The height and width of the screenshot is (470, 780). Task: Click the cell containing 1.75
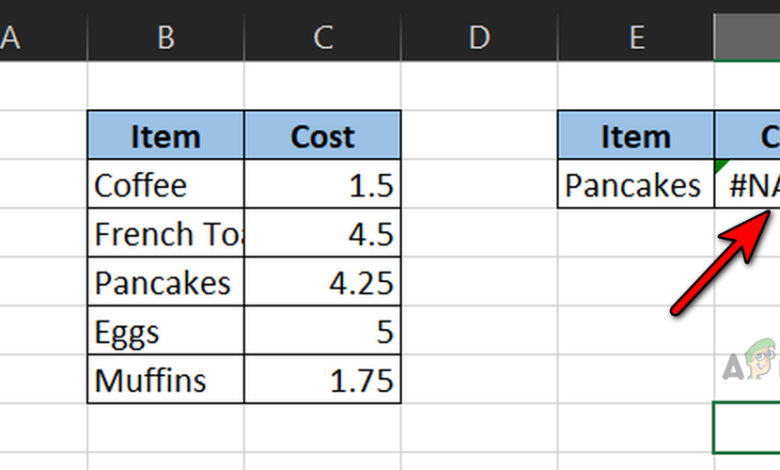click(323, 380)
